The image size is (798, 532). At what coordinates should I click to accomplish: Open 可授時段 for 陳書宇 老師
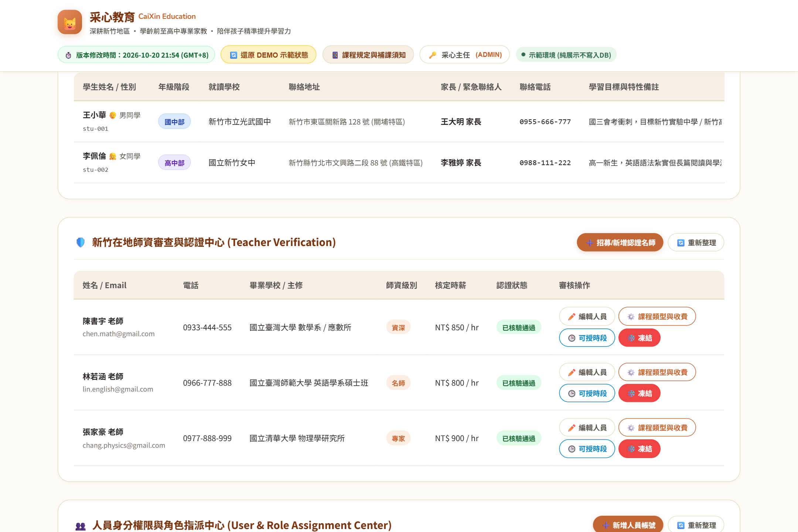587,338
